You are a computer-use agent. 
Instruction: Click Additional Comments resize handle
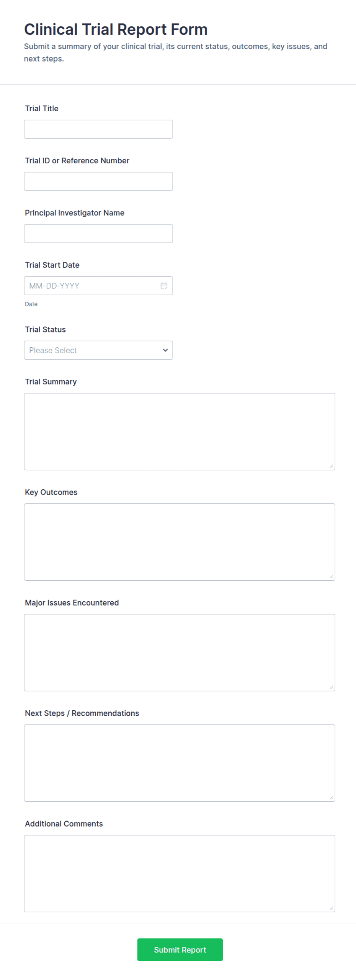pyautogui.click(x=331, y=908)
